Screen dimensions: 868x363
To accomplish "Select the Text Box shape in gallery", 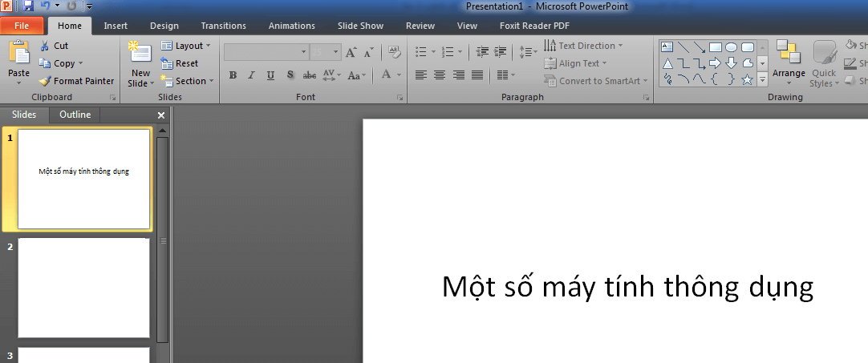I will pyautogui.click(x=667, y=46).
